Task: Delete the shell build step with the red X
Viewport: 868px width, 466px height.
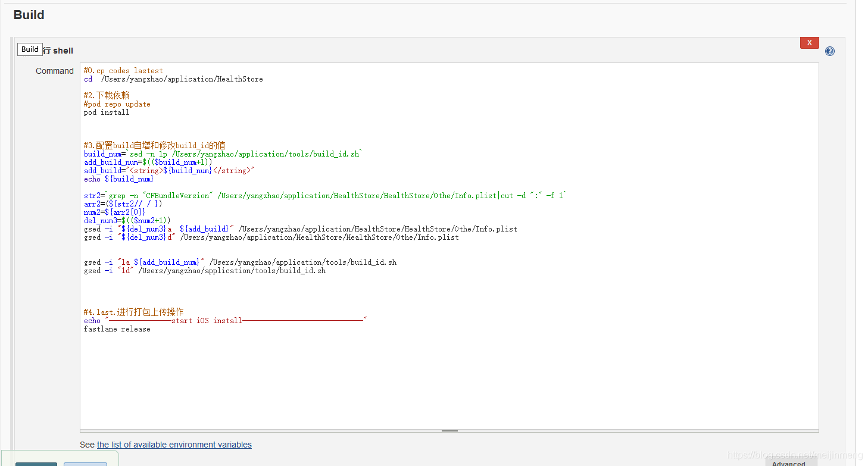Action: tap(809, 43)
